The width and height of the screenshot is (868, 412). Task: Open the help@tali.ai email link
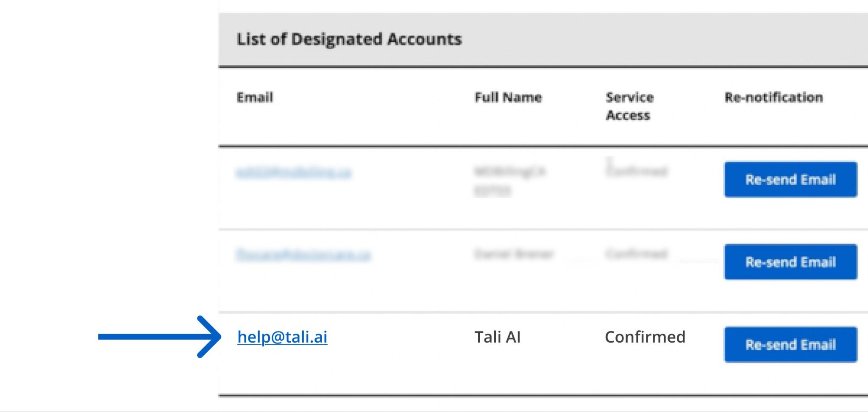(x=282, y=337)
